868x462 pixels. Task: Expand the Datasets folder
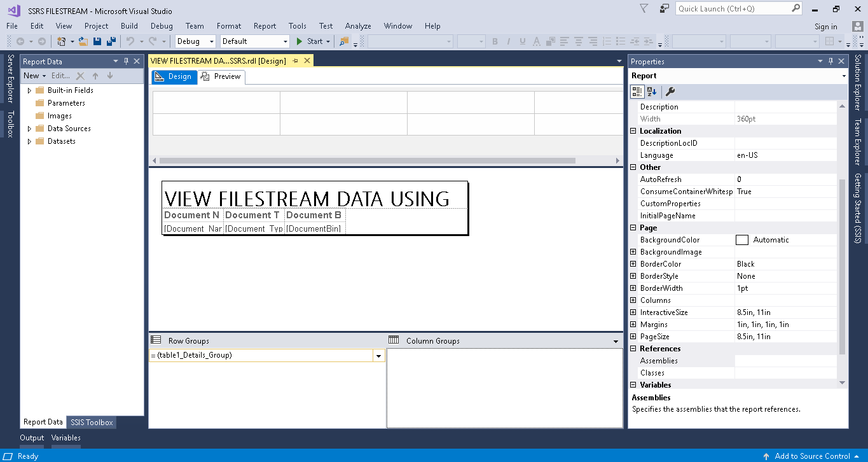click(x=29, y=141)
